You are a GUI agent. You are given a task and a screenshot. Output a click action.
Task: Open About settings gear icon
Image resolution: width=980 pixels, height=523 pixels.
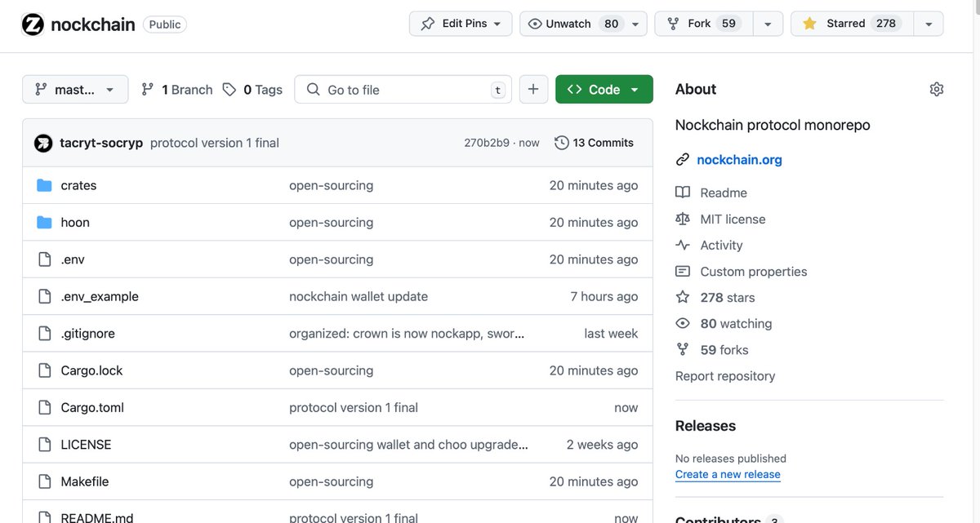(x=937, y=89)
